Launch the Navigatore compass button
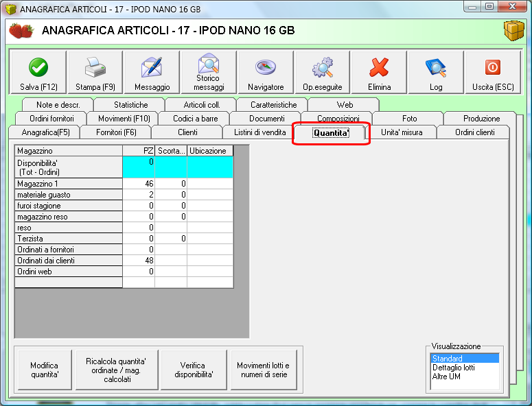 [x=266, y=72]
